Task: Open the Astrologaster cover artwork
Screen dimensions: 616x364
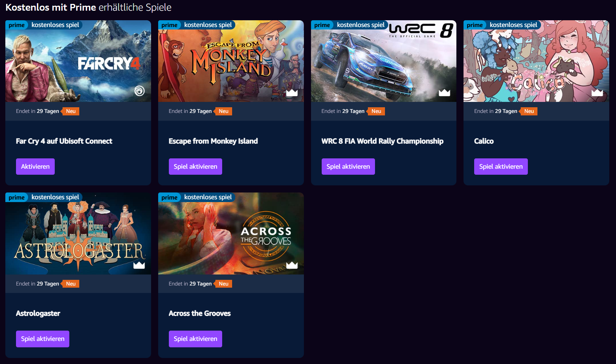Action: click(x=78, y=233)
